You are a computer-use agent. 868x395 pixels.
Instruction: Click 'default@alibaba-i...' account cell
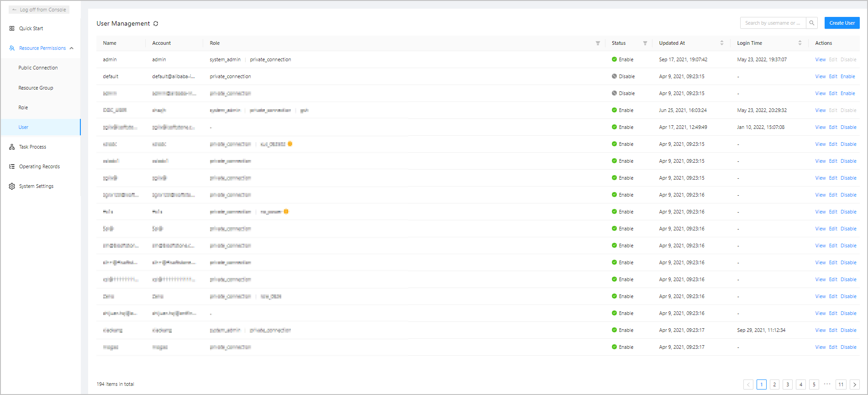tap(174, 76)
